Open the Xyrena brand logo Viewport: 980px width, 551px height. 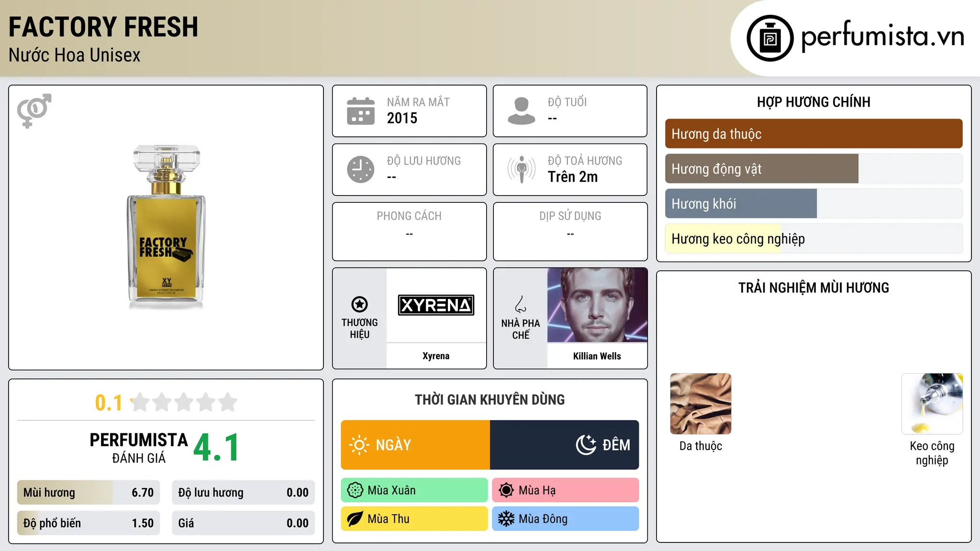tap(436, 305)
